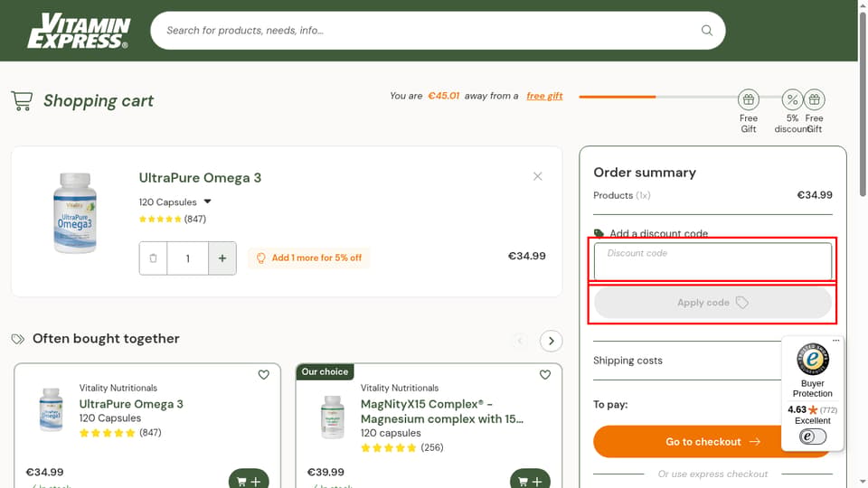Open Trusted Shops badge three-dot menu
Image resolution: width=868 pixels, height=488 pixels.
point(835,341)
